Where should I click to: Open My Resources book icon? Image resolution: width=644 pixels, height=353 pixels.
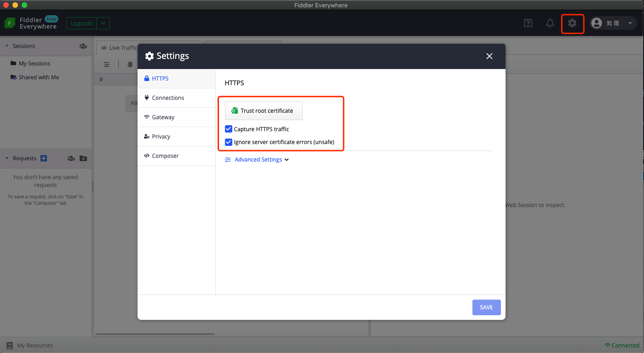10,345
